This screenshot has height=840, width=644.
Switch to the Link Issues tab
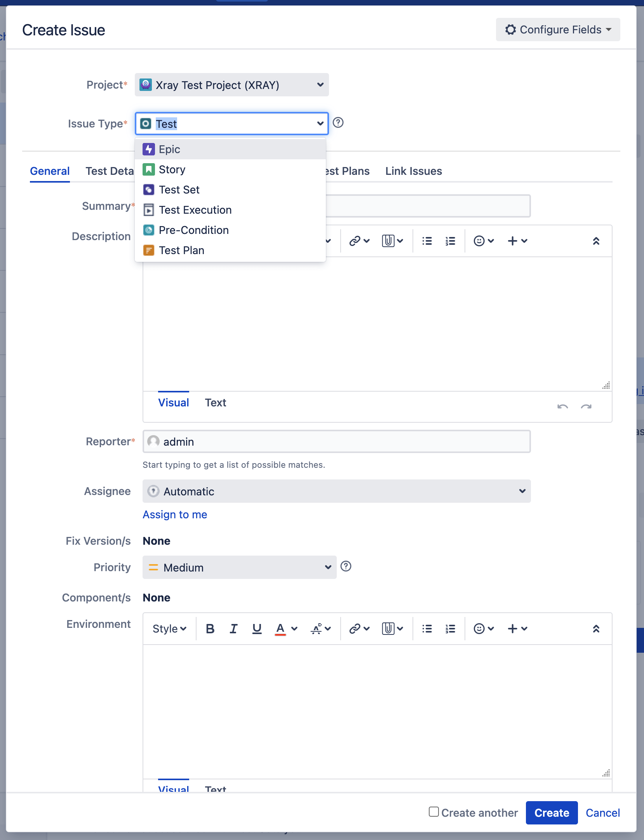pyautogui.click(x=413, y=171)
